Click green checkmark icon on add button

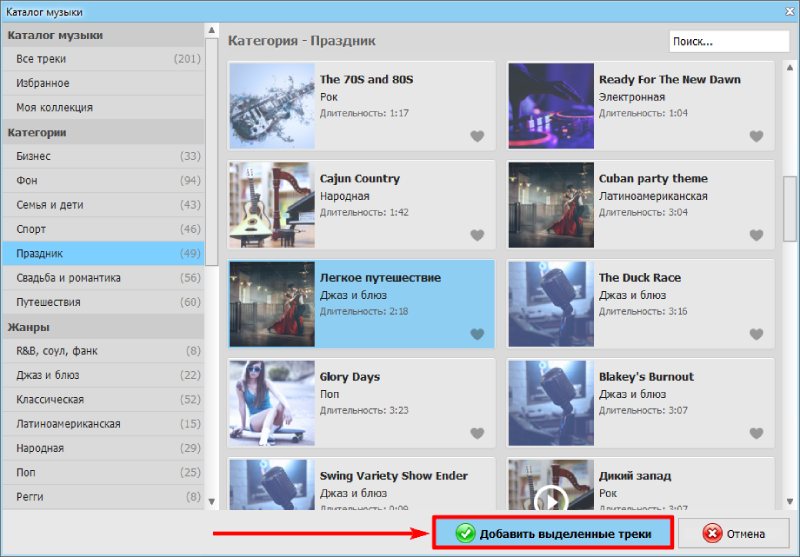pos(465,534)
